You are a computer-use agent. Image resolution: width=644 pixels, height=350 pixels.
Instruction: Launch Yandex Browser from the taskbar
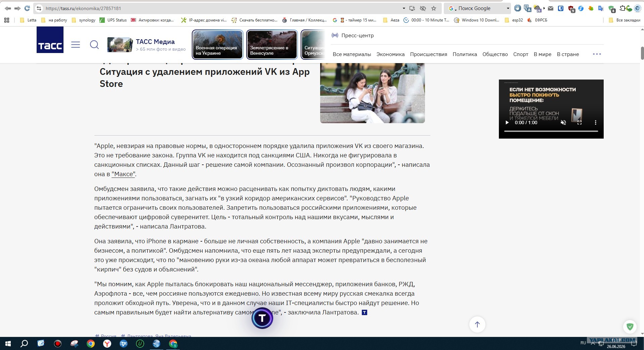pos(107,344)
